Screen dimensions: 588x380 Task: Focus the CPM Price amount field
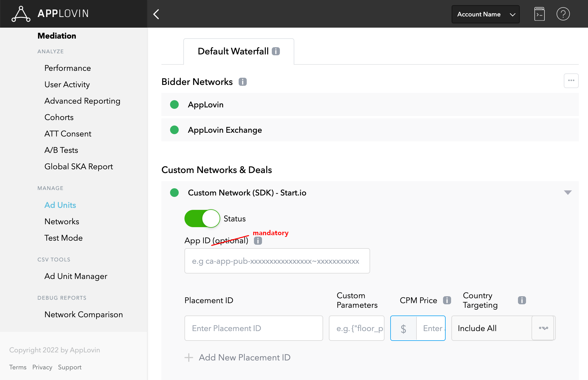point(431,328)
